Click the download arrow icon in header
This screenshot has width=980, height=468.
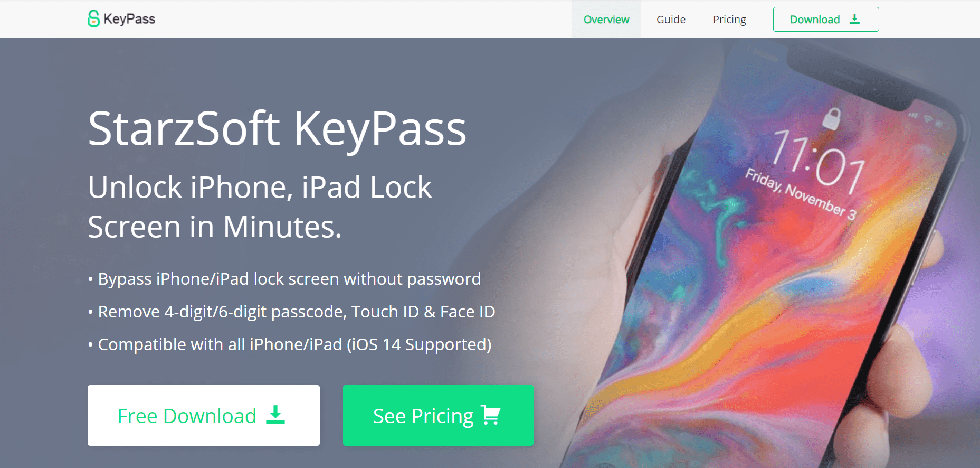tap(854, 19)
